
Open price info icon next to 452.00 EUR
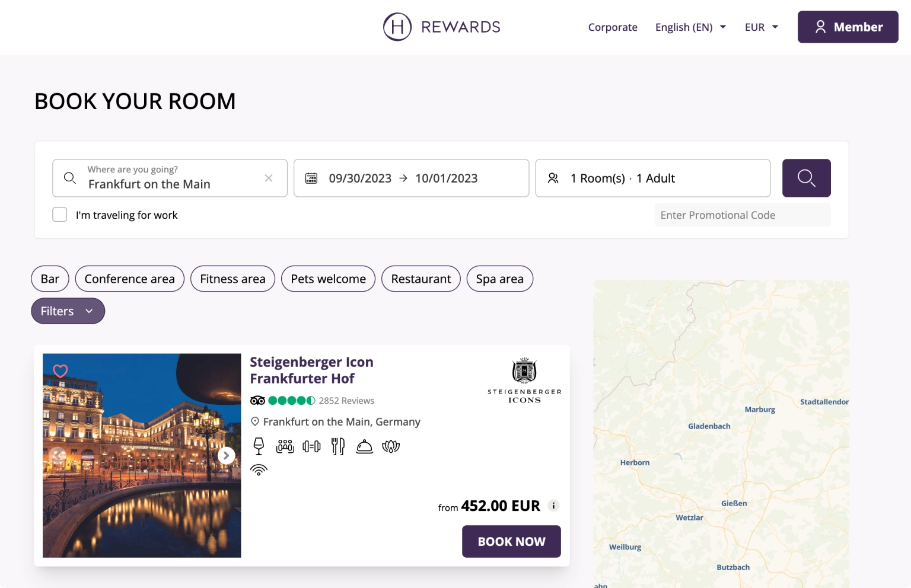(x=553, y=506)
